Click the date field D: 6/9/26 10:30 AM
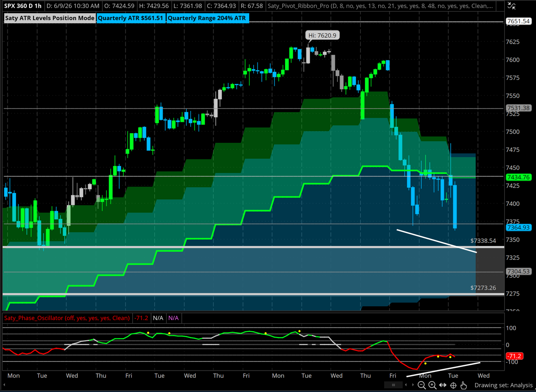 73,6
